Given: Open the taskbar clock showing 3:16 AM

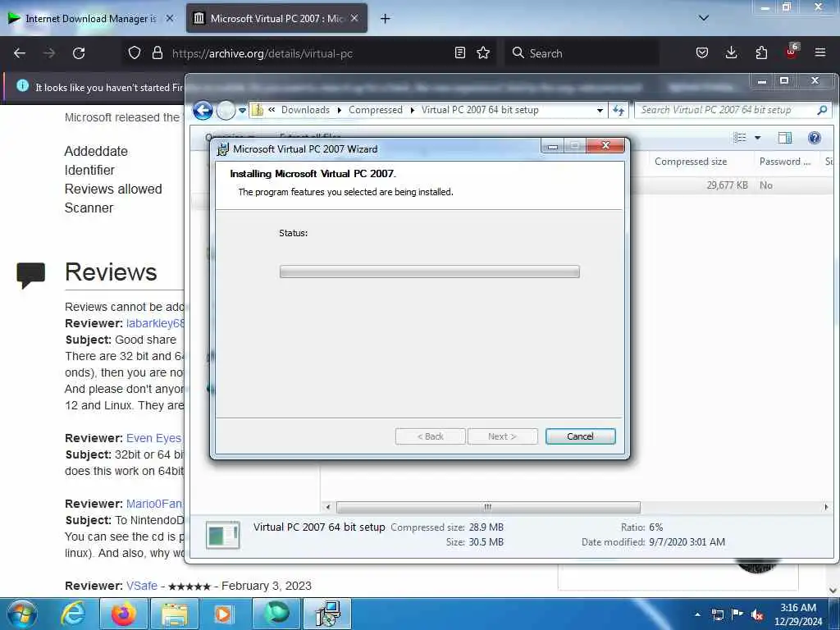Looking at the screenshot, I should (797, 614).
